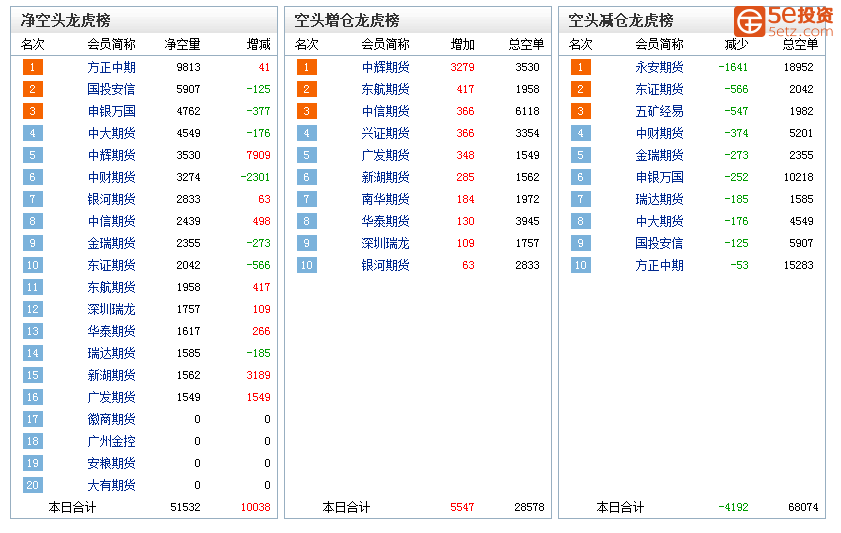Image resolution: width=841 pixels, height=533 pixels.
Task: Open 金瑞期货 in the 空头减仓龙虎榜 table
Action: pos(660,155)
